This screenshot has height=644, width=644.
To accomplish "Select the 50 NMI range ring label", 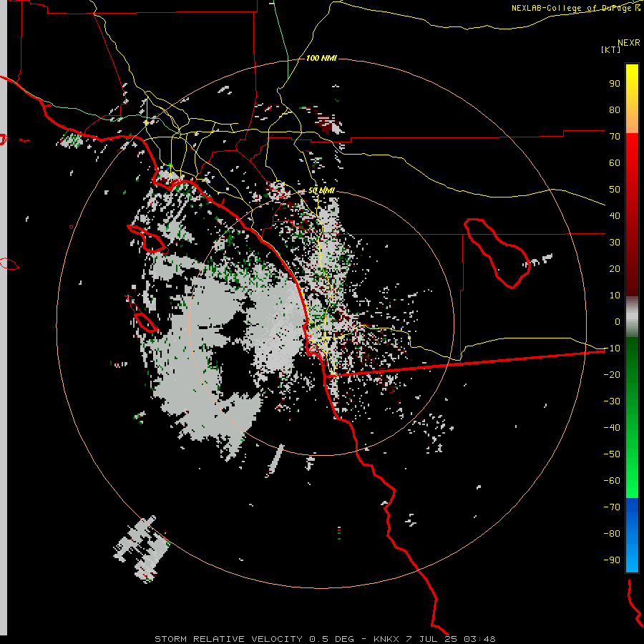I will click(x=321, y=190).
